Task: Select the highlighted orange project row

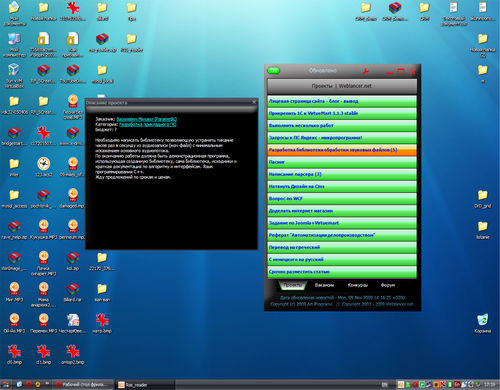Action: (x=342, y=150)
